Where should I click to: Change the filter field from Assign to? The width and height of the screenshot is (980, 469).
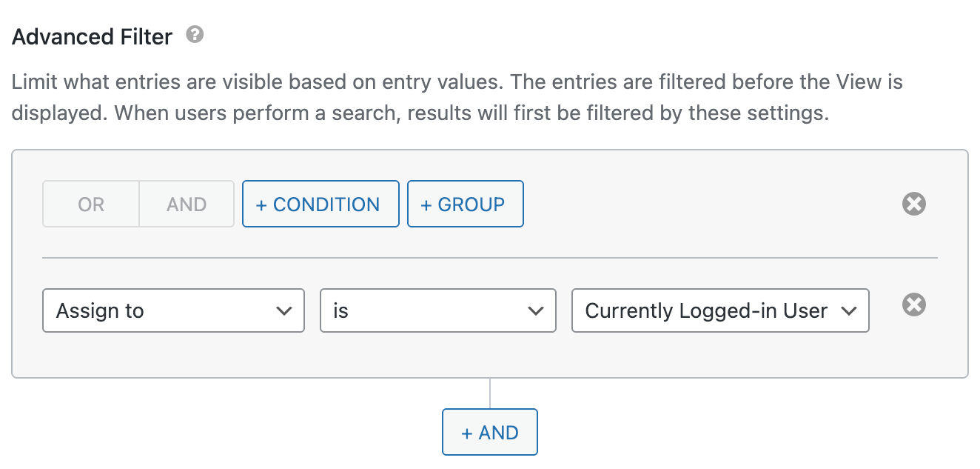click(x=173, y=310)
